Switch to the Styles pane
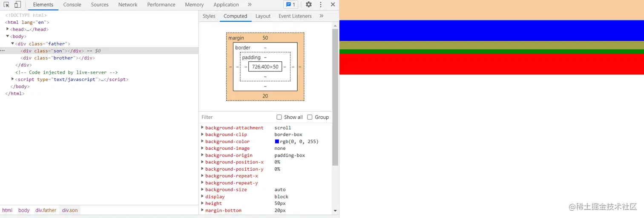The height and width of the screenshot is (218, 644). coord(209,16)
